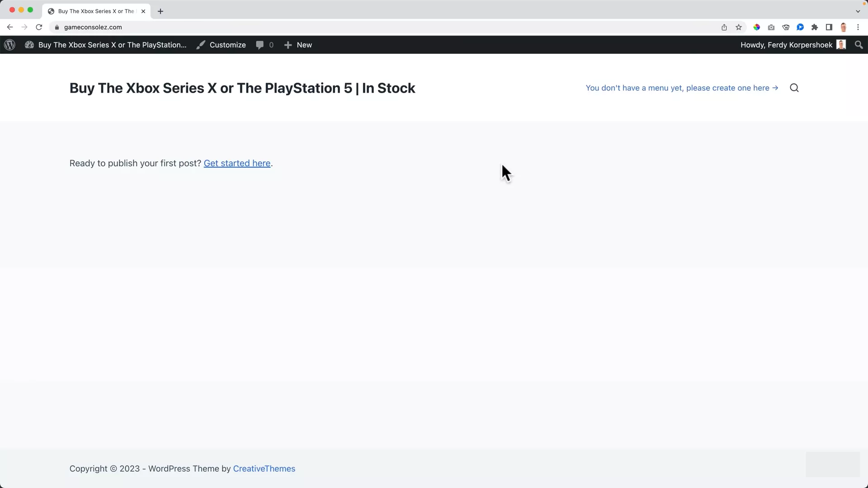This screenshot has height=488, width=868.
Task: Toggle the bookmark star in address bar
Action: 739,27
